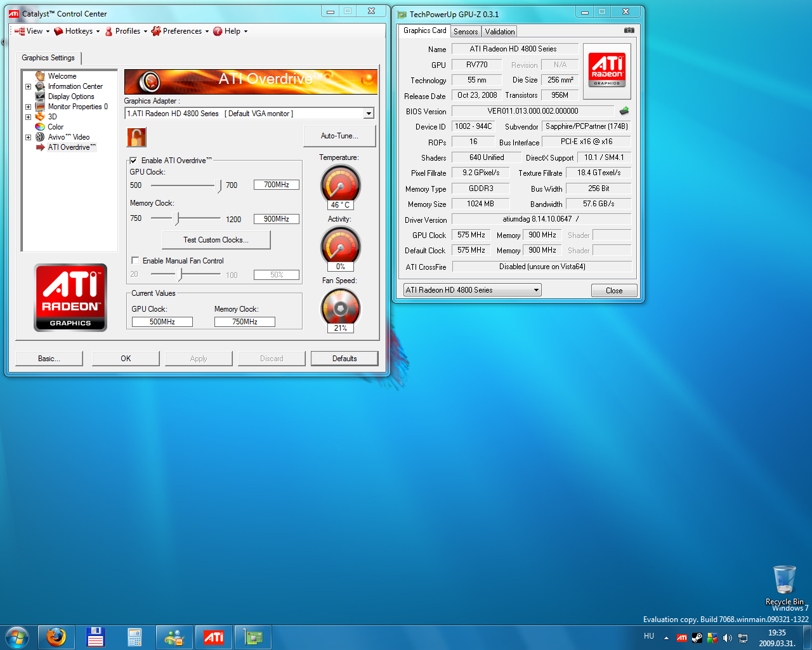Click the GPU Clock slider handle
Image resolution: width=812 pixels, height=650 pixels.
coord(219,185)
